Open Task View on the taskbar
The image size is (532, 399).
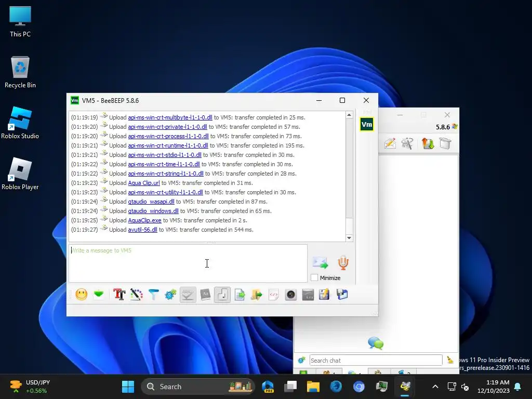290,387
